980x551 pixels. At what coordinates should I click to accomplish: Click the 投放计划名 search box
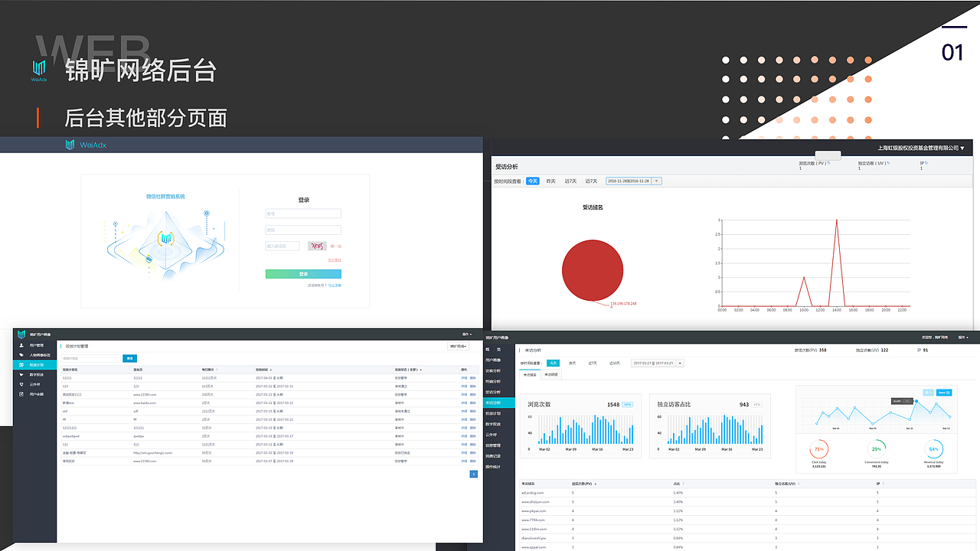pos(90,358)
